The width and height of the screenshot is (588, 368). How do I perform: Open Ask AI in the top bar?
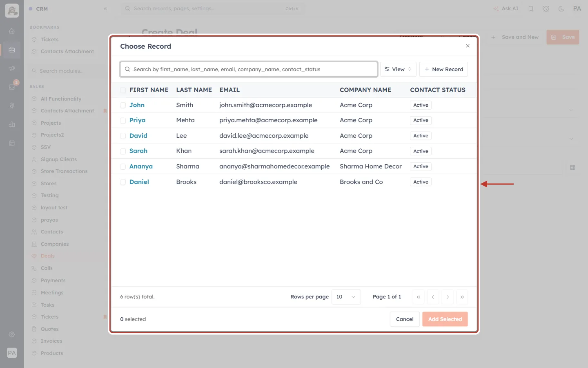[506, 9]
